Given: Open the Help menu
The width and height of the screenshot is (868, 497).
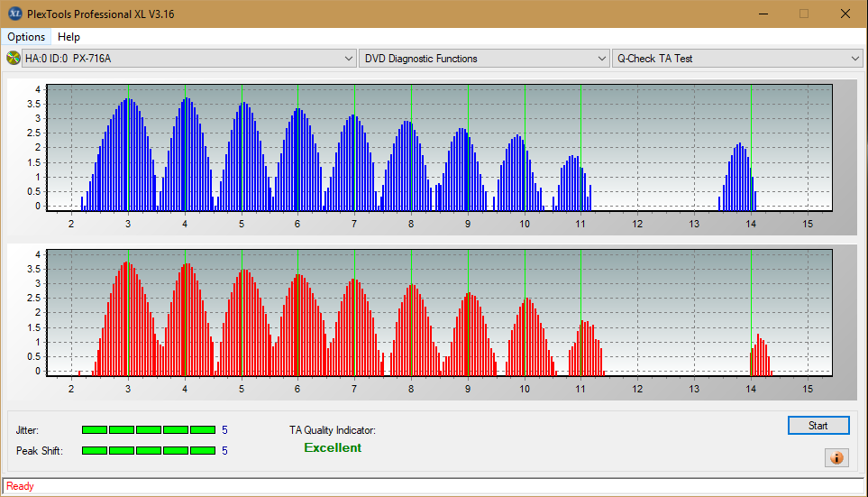Looking at the screenshot, I should (69, 37).
